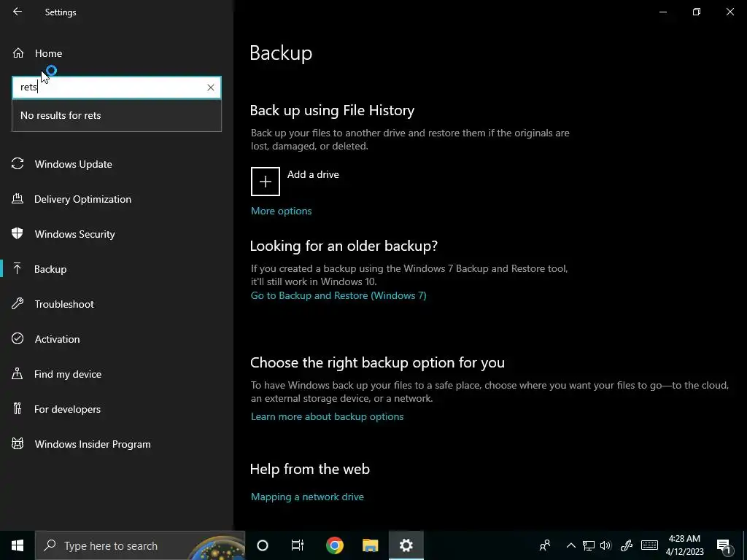Click the 'Add a drive' label
The image size is (747, 560).
pyautogui.click(x=313, y=175)
